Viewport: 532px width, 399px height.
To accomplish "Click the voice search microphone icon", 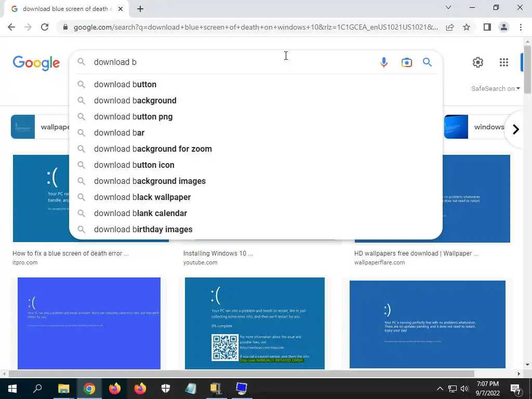I will (x=384, y=62).
